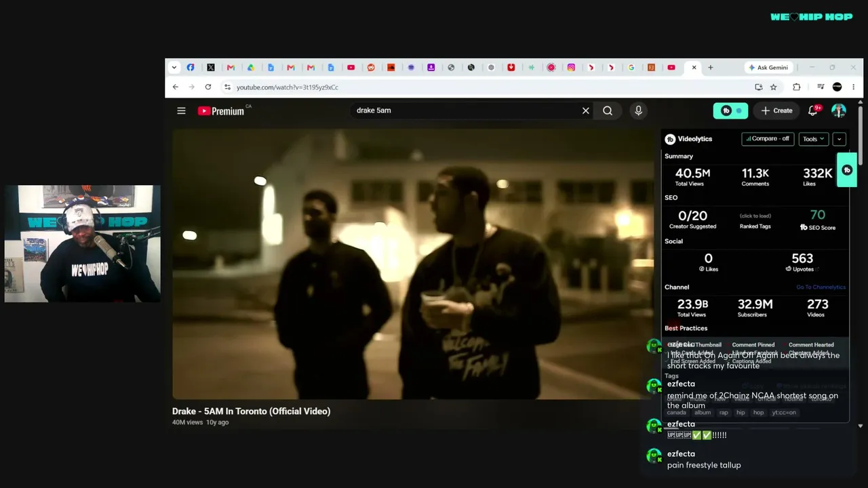
Task: Switch to the Google Drive tab
Action: [251, 67]
